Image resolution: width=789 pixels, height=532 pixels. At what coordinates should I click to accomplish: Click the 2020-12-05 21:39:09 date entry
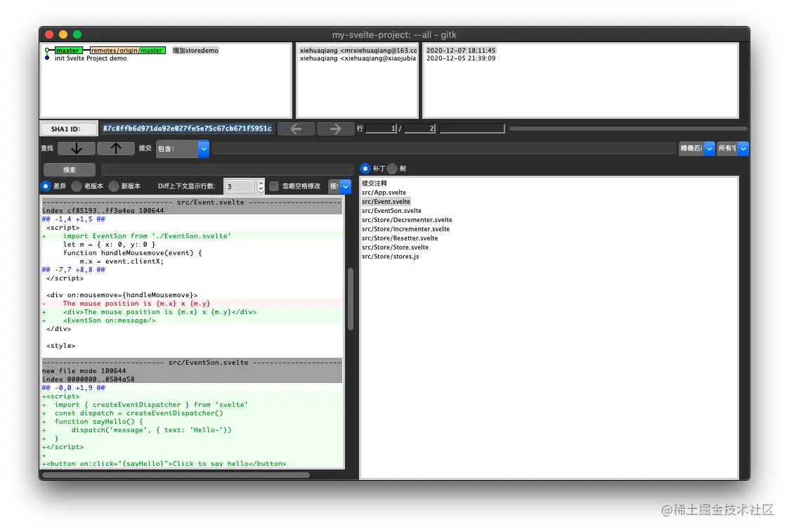coord(461,58)
